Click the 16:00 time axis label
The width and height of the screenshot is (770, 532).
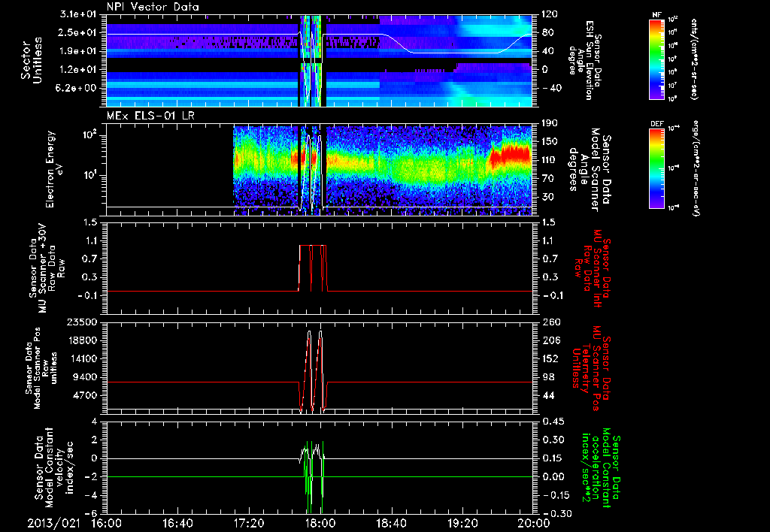(x=107, y=523)
